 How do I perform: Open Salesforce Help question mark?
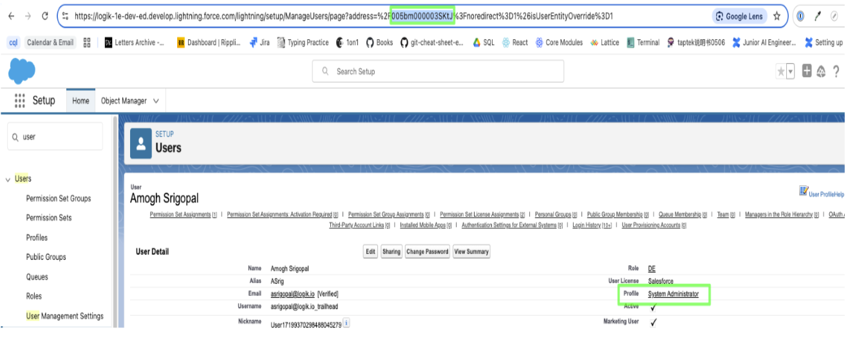[836, 71]
